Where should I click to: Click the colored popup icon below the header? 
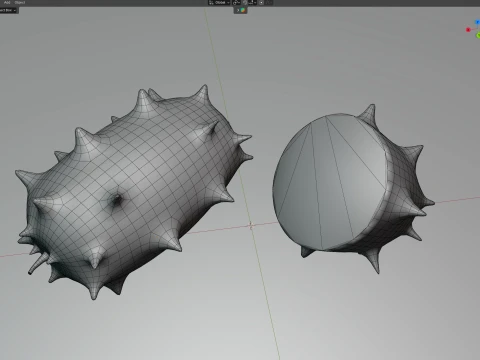(x=243, y=10)
